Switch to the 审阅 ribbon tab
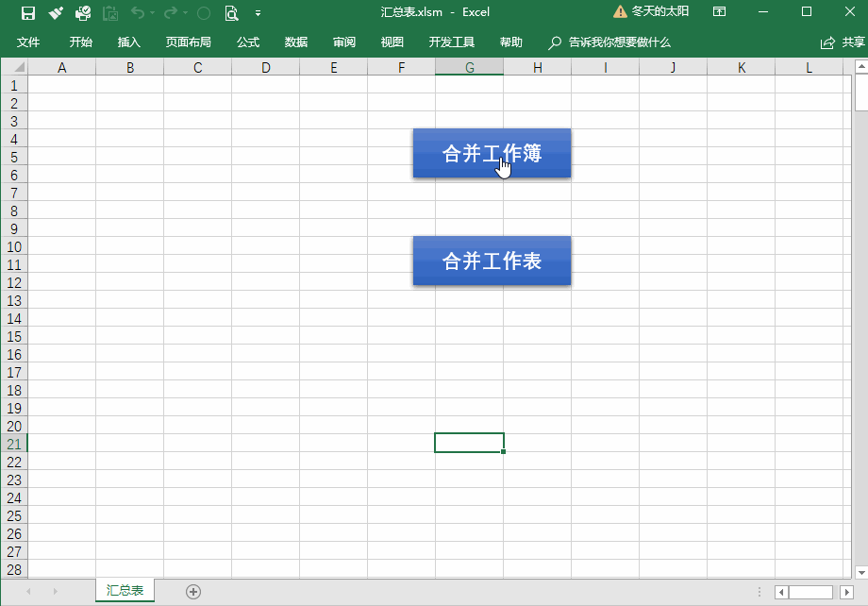This screenshot has width=868, height=606. point(344,42)
